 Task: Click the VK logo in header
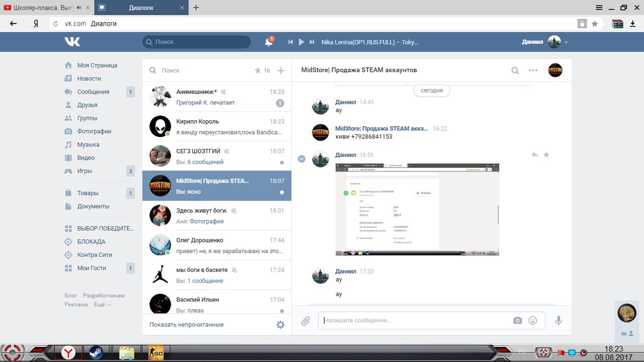[x=72, y=42]
